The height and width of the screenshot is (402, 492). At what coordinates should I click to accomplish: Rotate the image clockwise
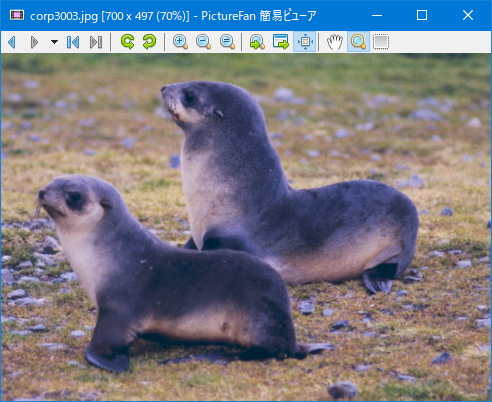click(127, 42)
